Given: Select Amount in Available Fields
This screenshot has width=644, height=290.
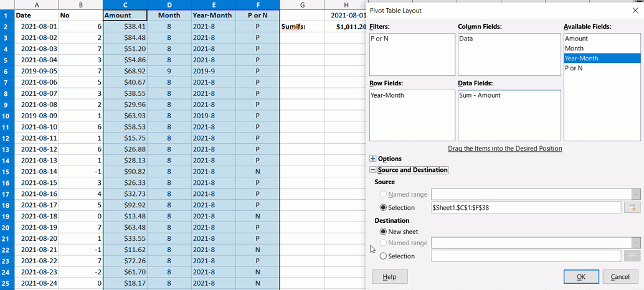Looking at the screenshot, I should (x=602, y=39).
